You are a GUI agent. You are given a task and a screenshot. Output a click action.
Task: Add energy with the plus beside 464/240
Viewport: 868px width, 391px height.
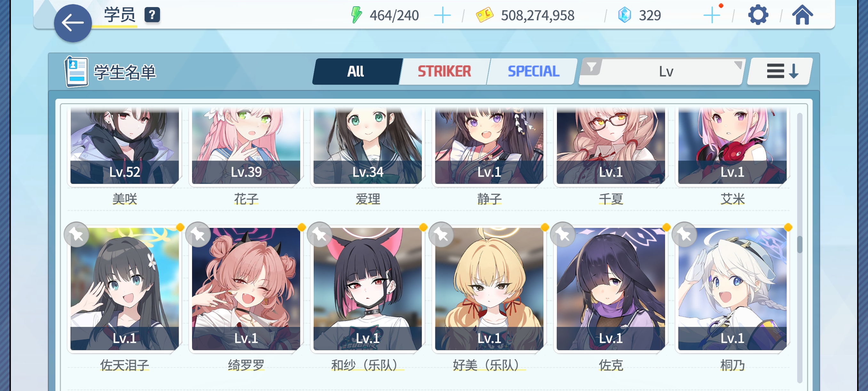click(x=442, y=15)
